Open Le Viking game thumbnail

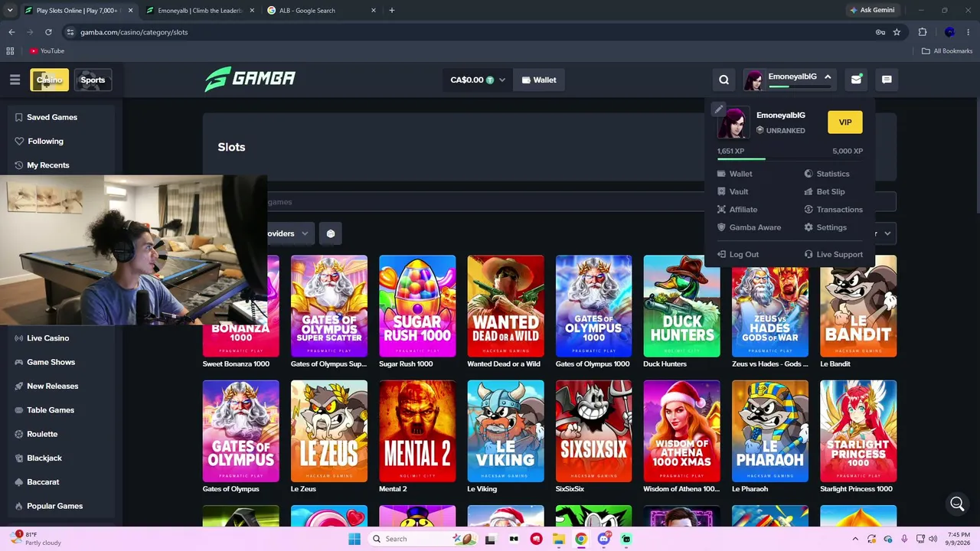click(x=505, y=431)
